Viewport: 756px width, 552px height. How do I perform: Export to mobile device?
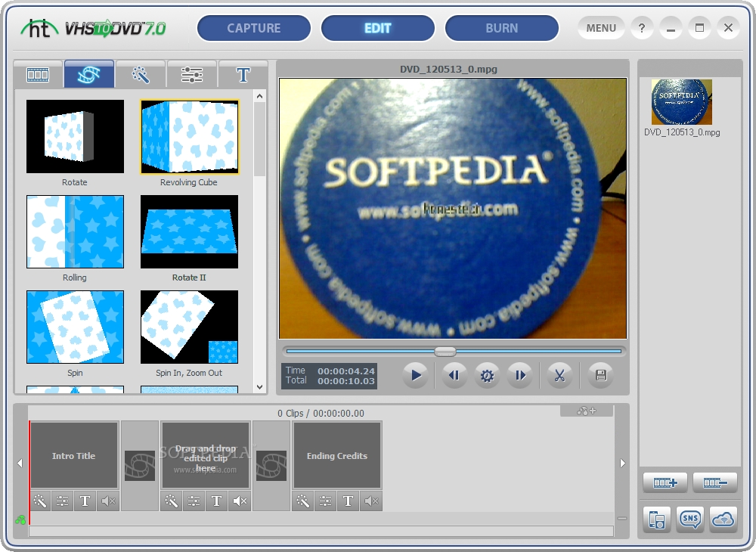pyautogui.click(x=657, y=519)
